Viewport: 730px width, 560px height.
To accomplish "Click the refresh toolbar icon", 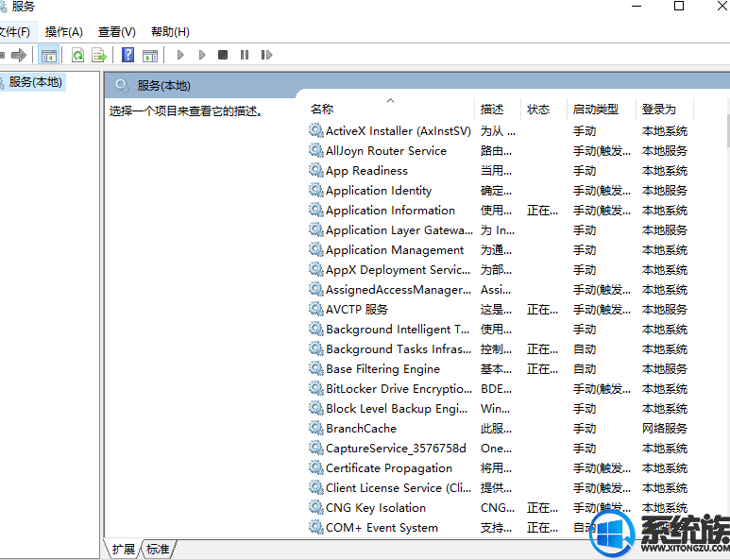I will (x=77, y=55).
